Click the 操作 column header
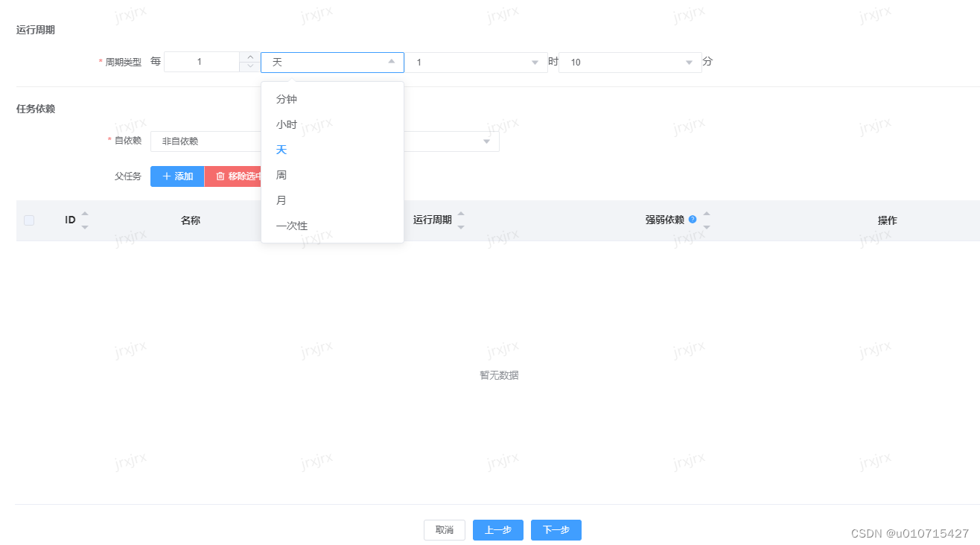The image size is (980, 545). 888,220
